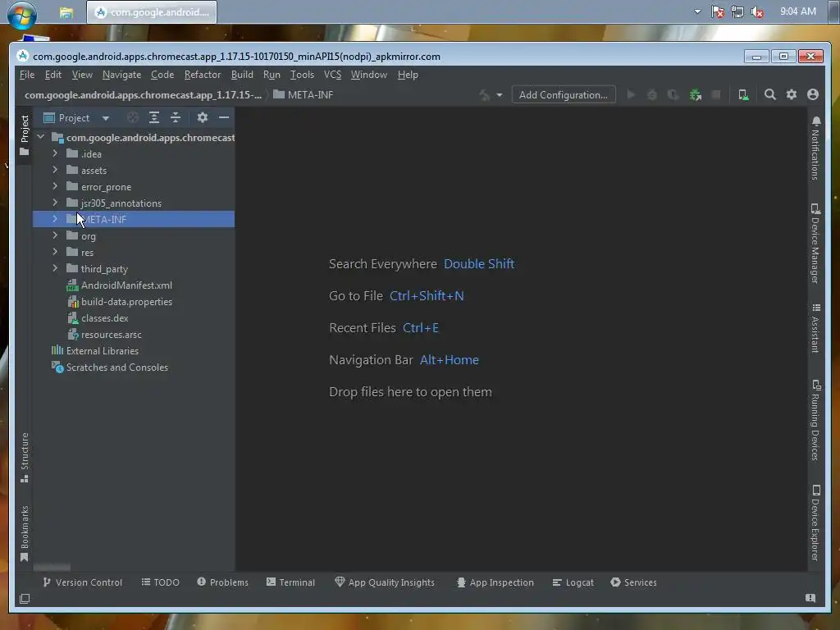Open the Refactor menu
Viewport: 840px width, 630px height.
[203, 75]
